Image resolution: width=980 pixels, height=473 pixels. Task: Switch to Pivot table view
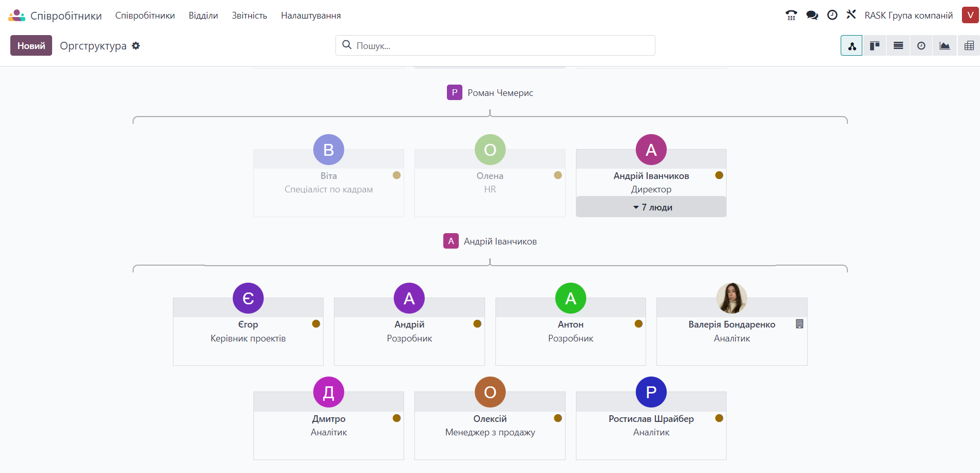pos(969,46)
